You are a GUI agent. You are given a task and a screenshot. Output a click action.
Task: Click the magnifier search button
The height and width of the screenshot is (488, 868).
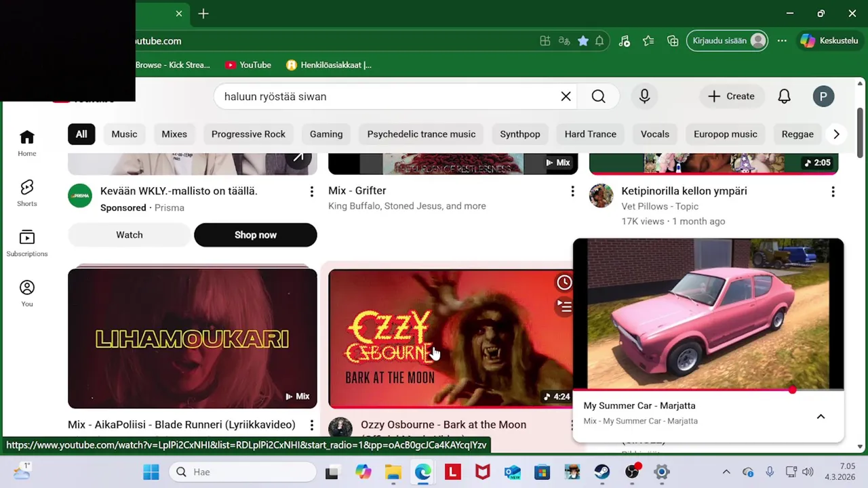pyautogui.click(x=598, y=96)
